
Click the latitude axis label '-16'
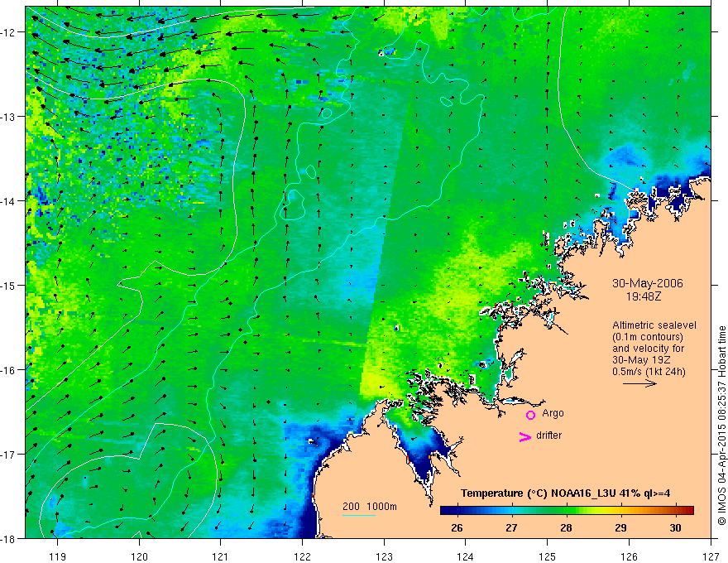click(9, 370)
